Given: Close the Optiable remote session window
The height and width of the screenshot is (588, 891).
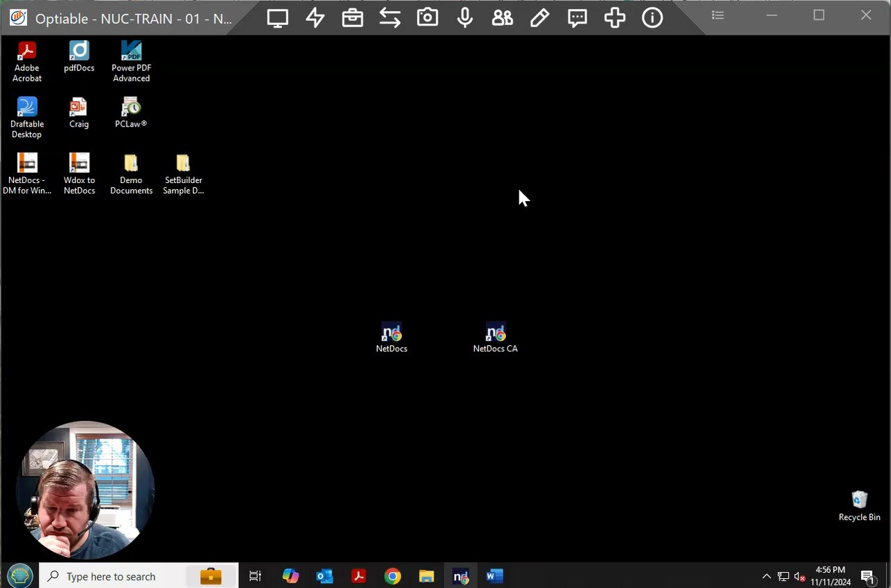Looking at the screenshot, I should [866, 15].
